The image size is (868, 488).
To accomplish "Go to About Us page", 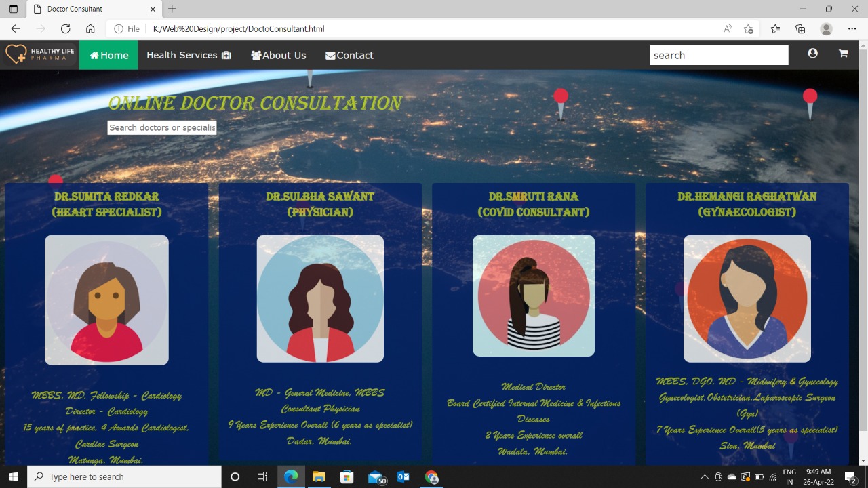I will 278,55.
